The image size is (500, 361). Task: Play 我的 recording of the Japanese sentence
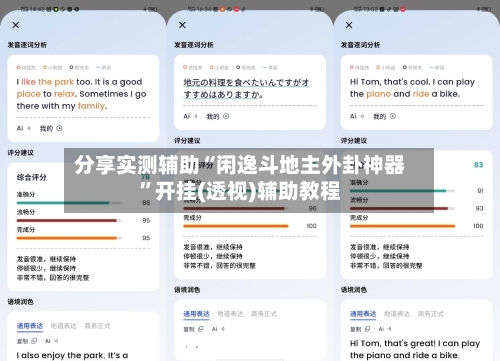click(218, 116)
